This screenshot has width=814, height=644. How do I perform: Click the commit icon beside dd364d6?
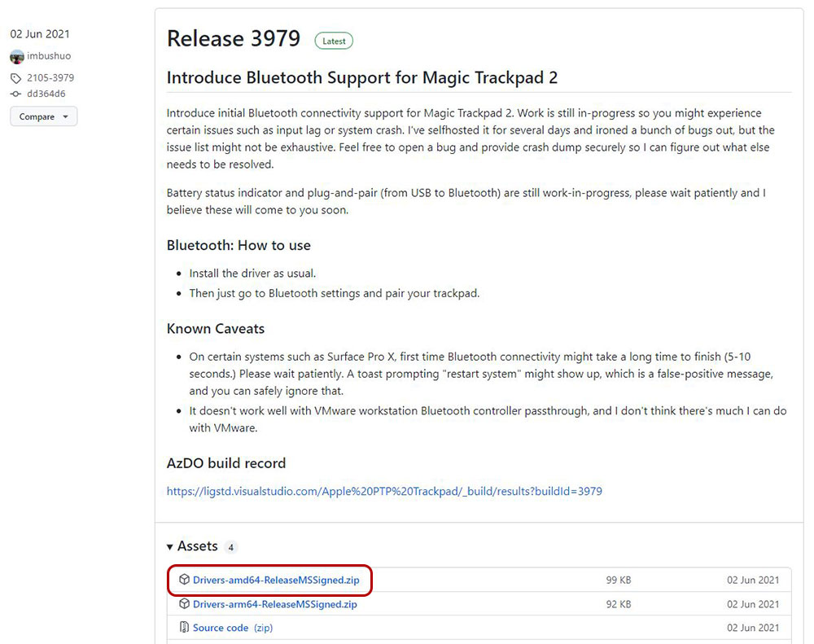pyautogui.click(x=15, y=94)
